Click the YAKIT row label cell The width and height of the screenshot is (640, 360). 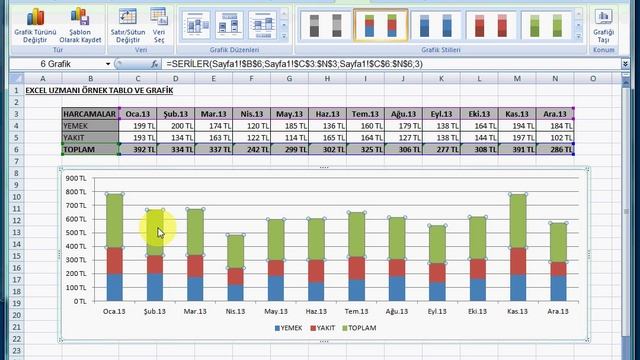tap(90, 138)
